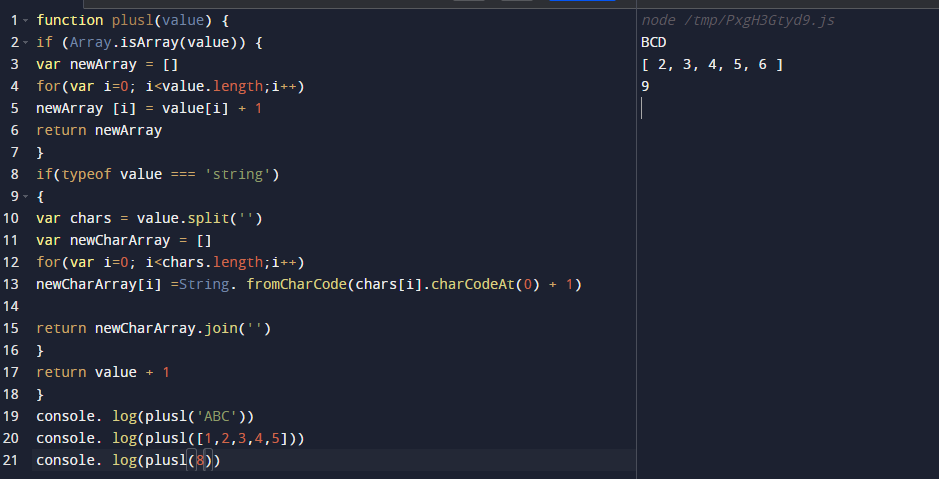This screenshot has height=479, width=939.
Task: Collapse the brace fold arrow on line 9
Action: 25,196
